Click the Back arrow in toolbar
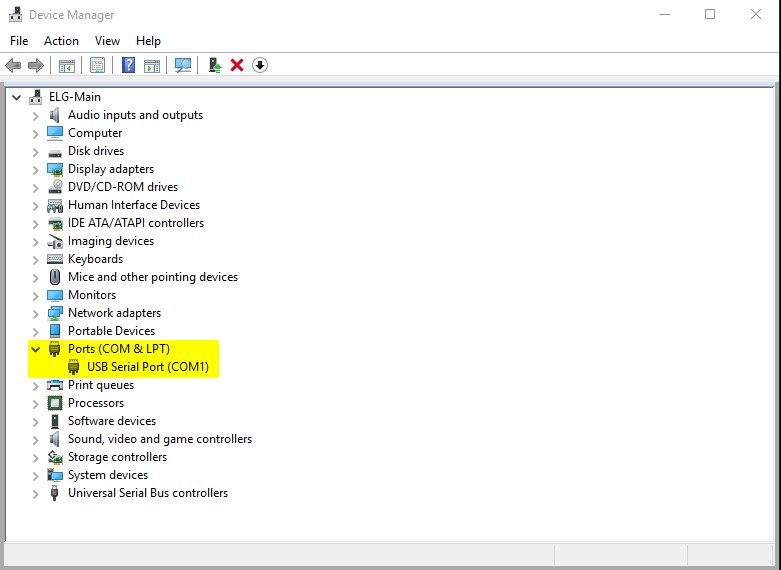 [x=13, y=65]
